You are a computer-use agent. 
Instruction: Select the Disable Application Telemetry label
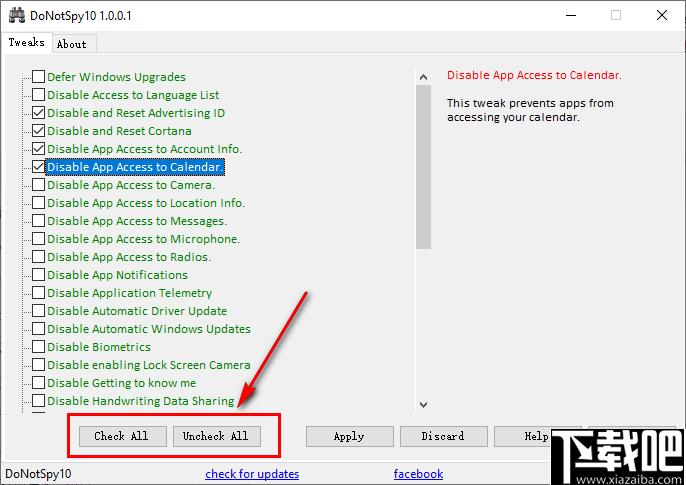(130, 293)
